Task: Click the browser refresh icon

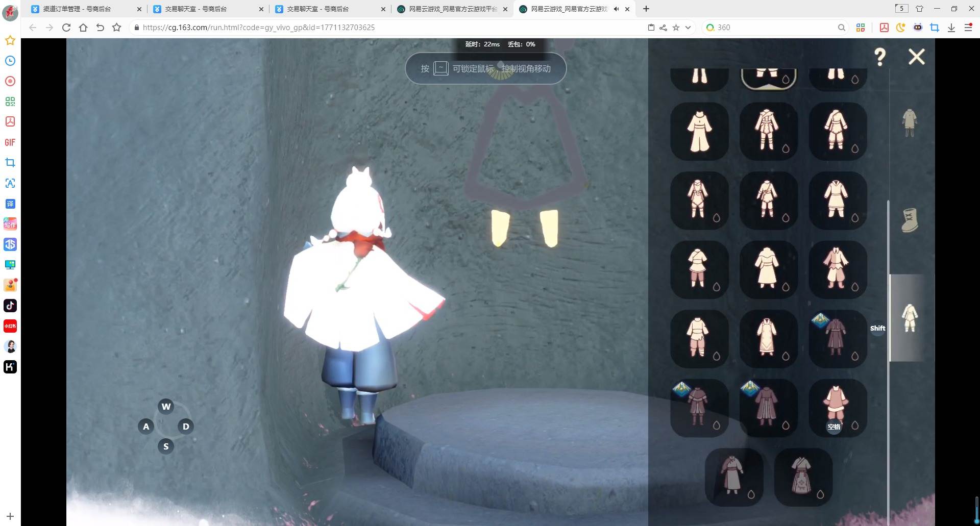Action: (x=66, y=28)
